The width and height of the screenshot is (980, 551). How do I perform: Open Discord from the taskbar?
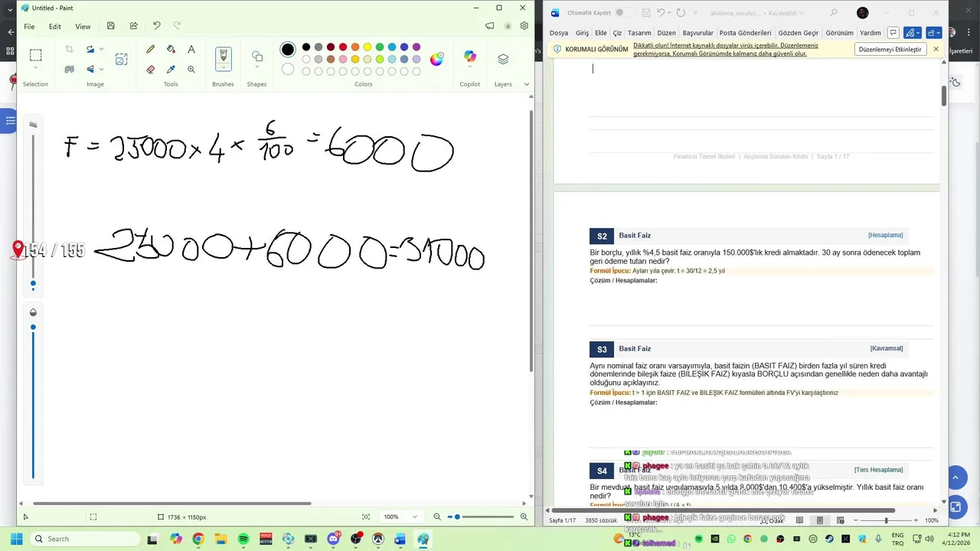pos(334,539)
